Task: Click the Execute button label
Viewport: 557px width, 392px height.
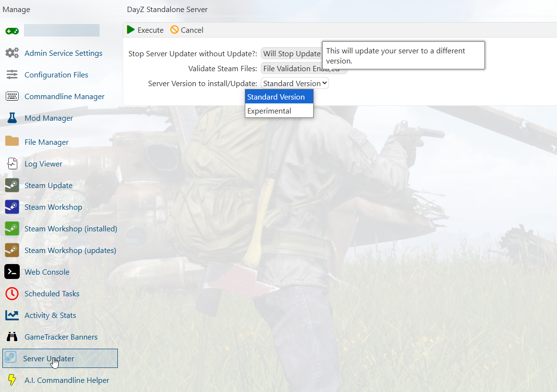Action: tap(151, 30)
